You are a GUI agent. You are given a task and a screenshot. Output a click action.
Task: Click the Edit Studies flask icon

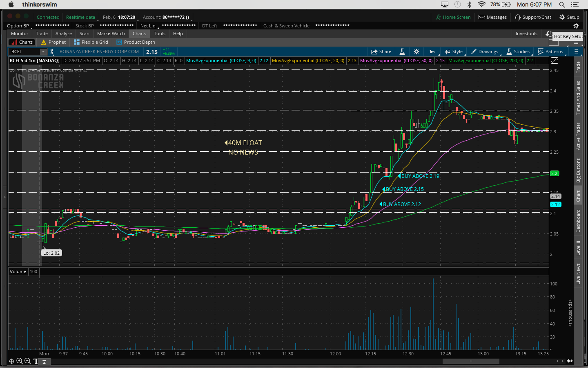point(402,52)
